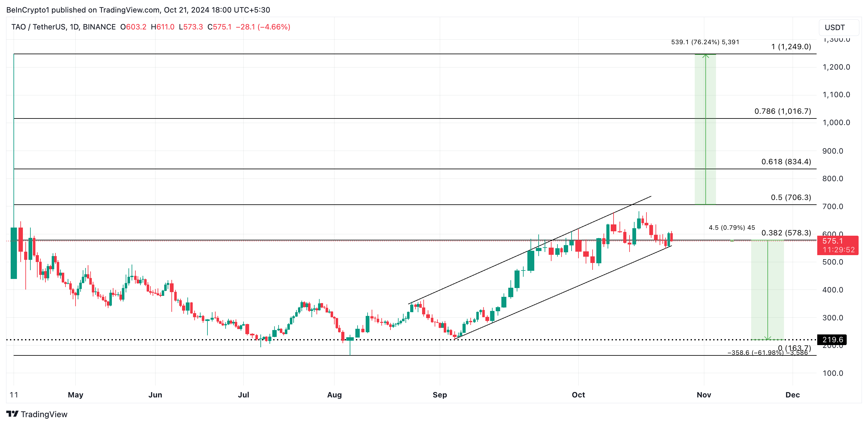This screenshot has height=425, width=868.
Task: Click the 1,000.0 price scale label
Action: (x=836, y=122)
